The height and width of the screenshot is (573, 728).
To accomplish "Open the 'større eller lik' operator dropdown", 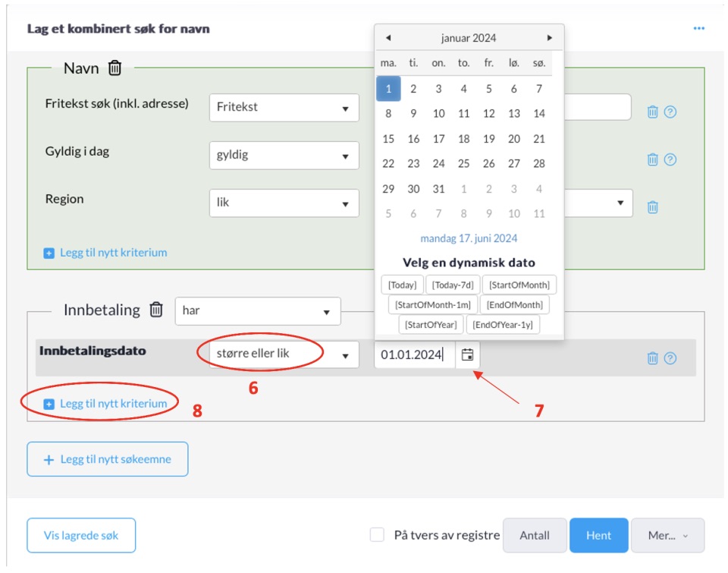I will 284,354.
